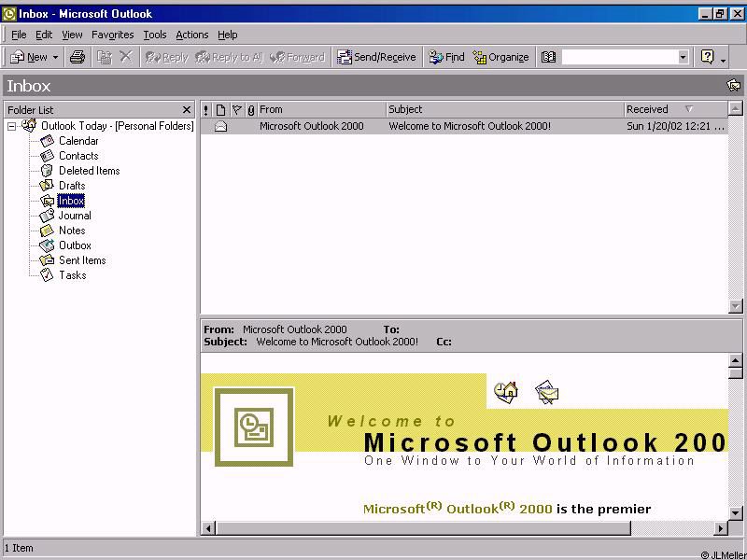Open the New item dropdown arrow
This screenshot has height=560, width=747.
(55, 57)
